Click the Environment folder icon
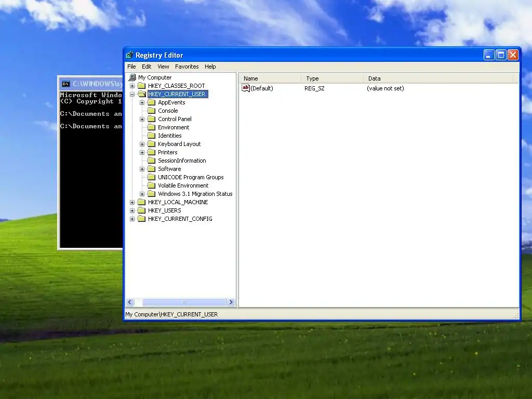The height and width of the screenshot is (399, 532). (152, 128)
